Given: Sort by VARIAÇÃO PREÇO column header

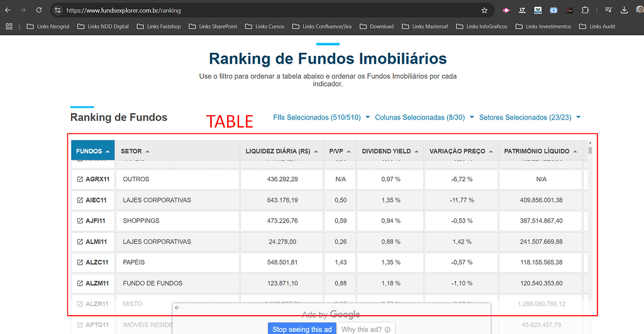Looking at the screenshot, I should 461,151.
